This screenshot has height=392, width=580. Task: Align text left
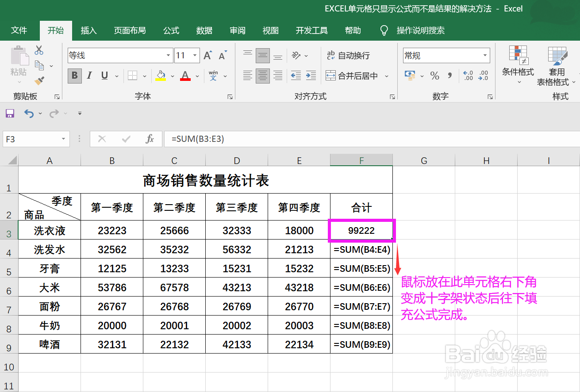coord(248,76)
